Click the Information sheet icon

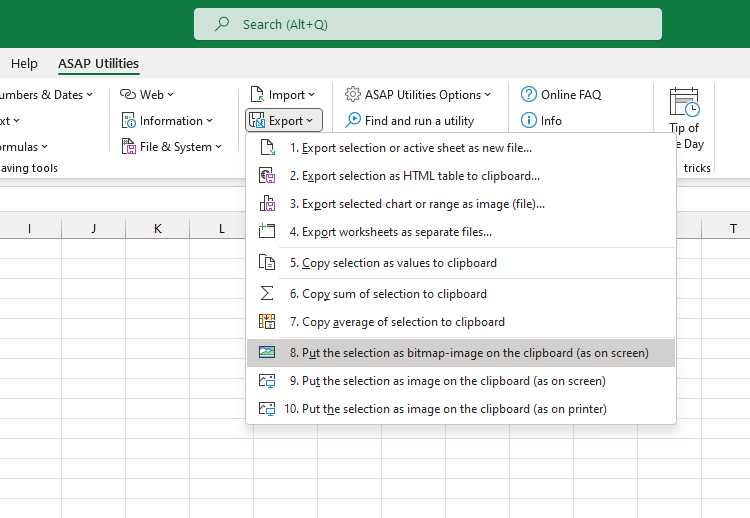click(129, 121)
